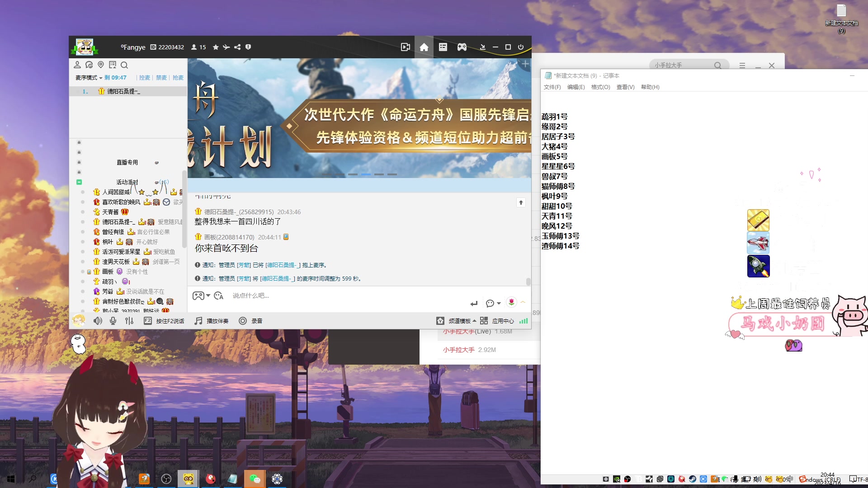
Task: Collapse the 活动派对 sub-channel
Action: (x=79, y=182)
